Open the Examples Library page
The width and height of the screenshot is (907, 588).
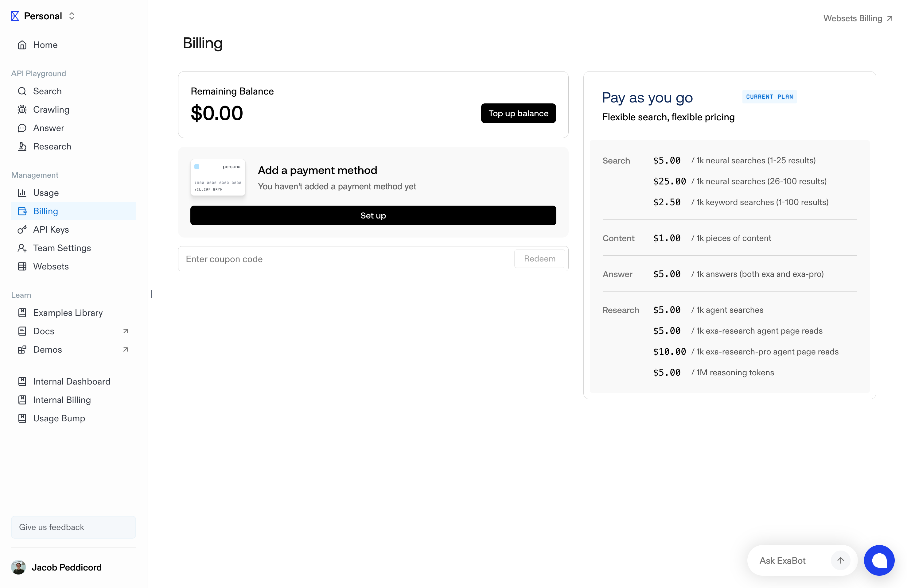pos(68,313)
